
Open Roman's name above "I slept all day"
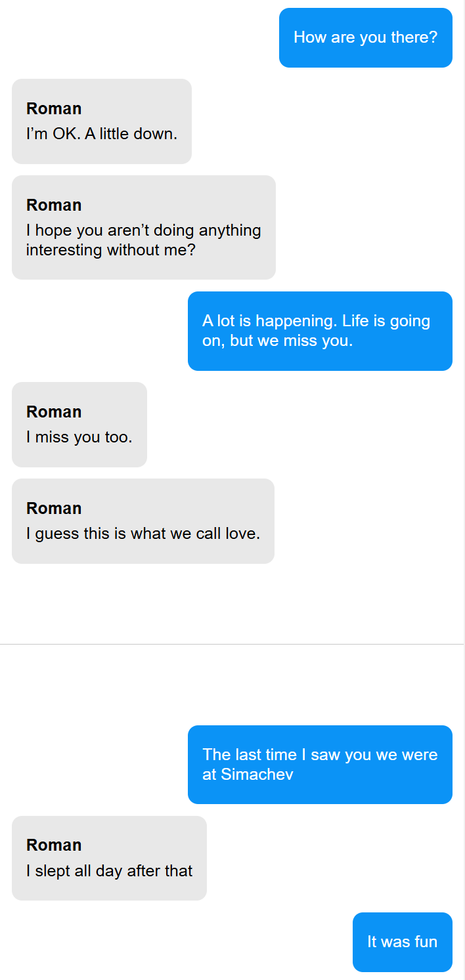54,845
